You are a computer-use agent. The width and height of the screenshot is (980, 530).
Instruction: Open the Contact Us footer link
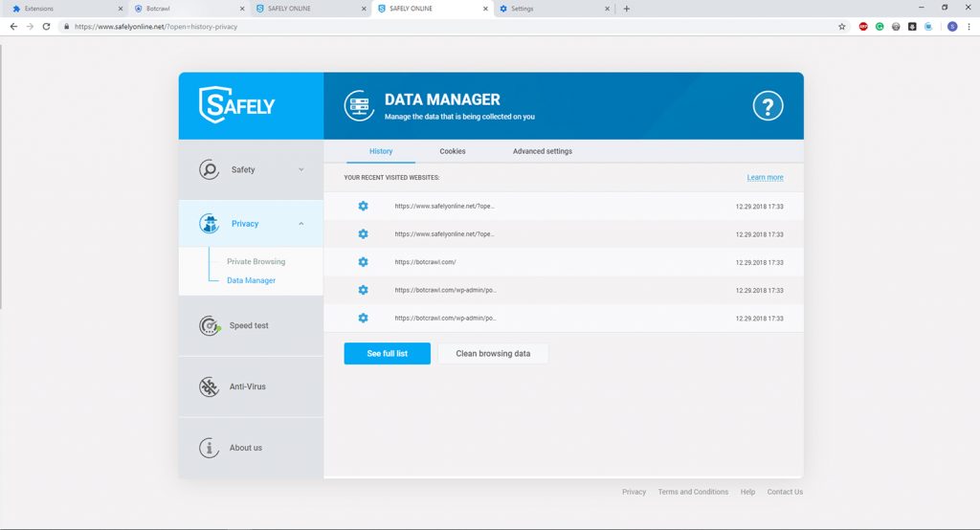pyautogui.click(x=785, y=492)
